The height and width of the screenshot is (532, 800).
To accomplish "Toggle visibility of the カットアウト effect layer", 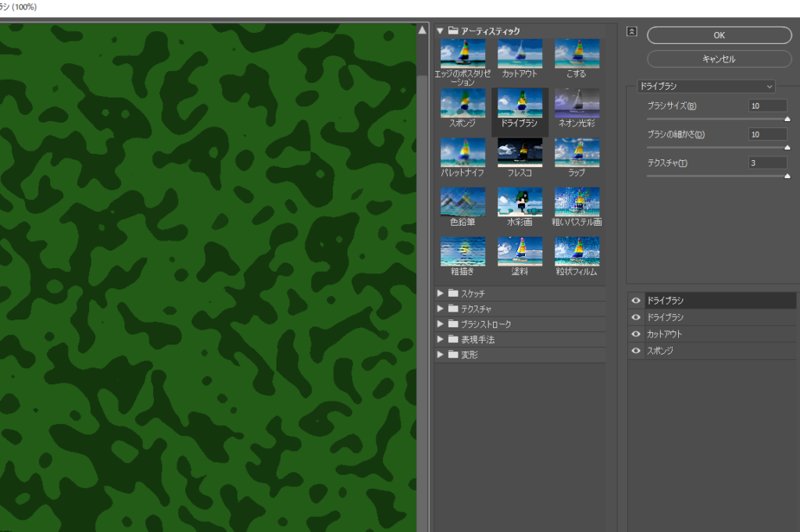I will pyautogui.click(x=636, y=334).
